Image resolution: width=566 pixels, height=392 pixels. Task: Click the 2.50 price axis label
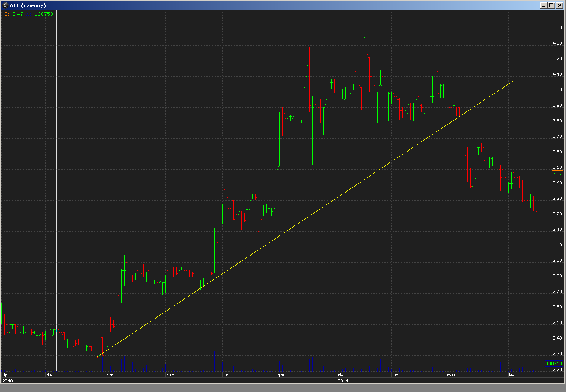pyautogui.click(x=557, y=323)
